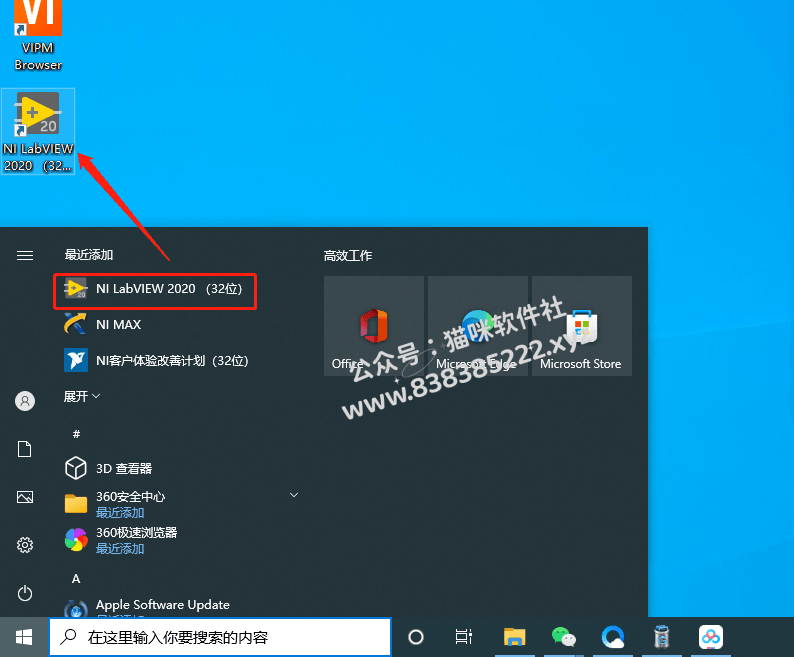Open Pictures from Start sidebar
This screenshot has height=657, width=794.
[x=25, y=497]
